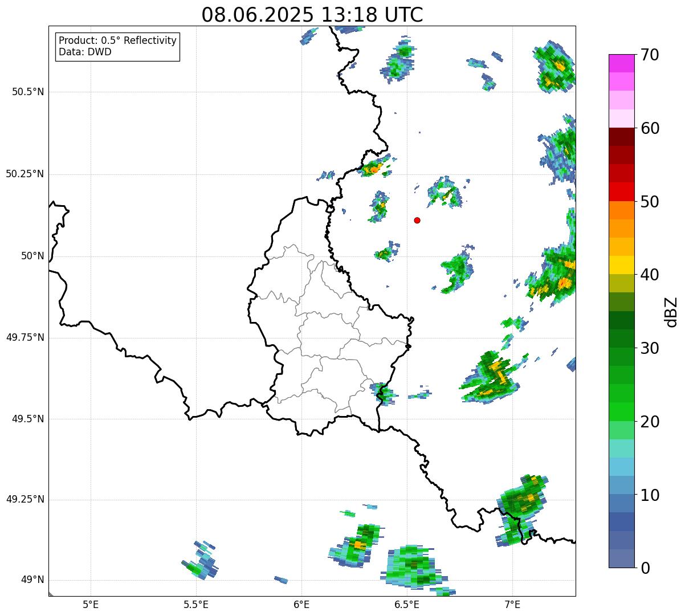Click the dark maroon colorbar segment below 60
This screenshot has height=616, width=685.
(x=621, y=137)
